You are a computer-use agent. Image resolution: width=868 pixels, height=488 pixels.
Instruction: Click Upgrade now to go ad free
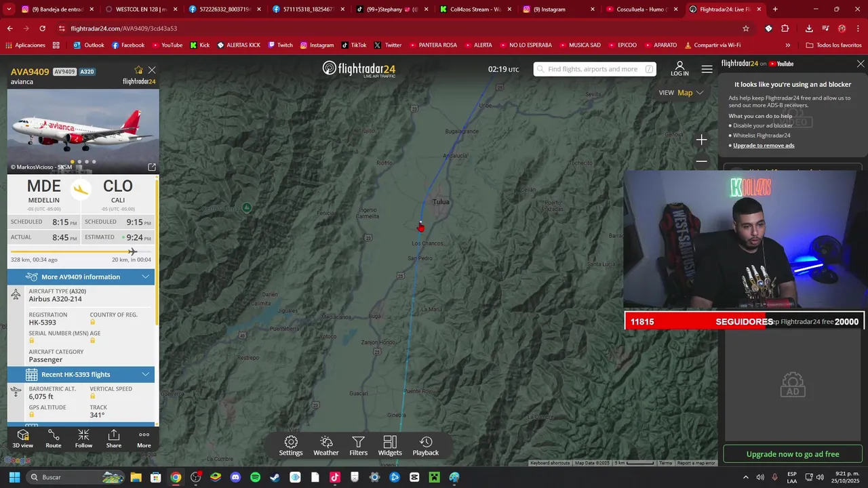coord(793,454)
